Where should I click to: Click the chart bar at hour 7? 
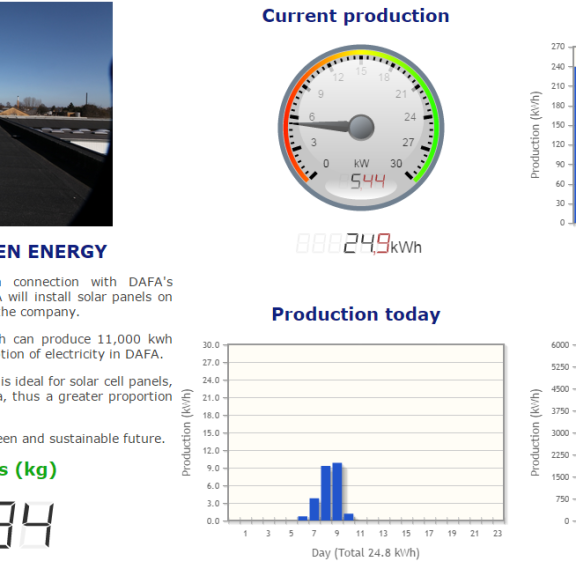(x=314, y=509)
